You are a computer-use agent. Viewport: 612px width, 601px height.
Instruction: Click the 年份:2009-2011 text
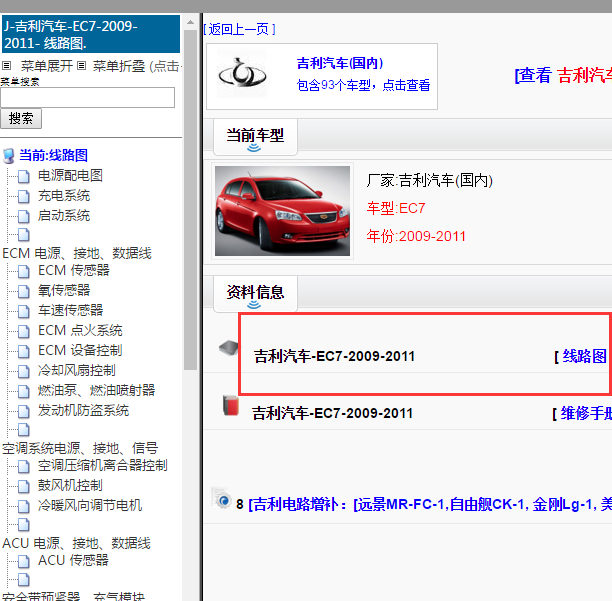tap(416, 236)
